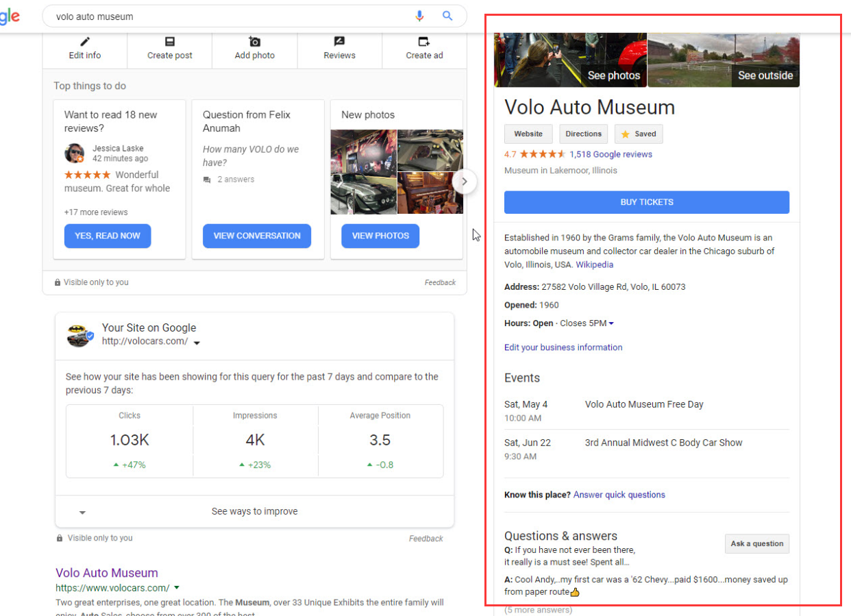The height and width of the screenshot is (616, 851).
Task: Expand the hours dropdown next to Closes 5PM
Action: click(611, 323)
